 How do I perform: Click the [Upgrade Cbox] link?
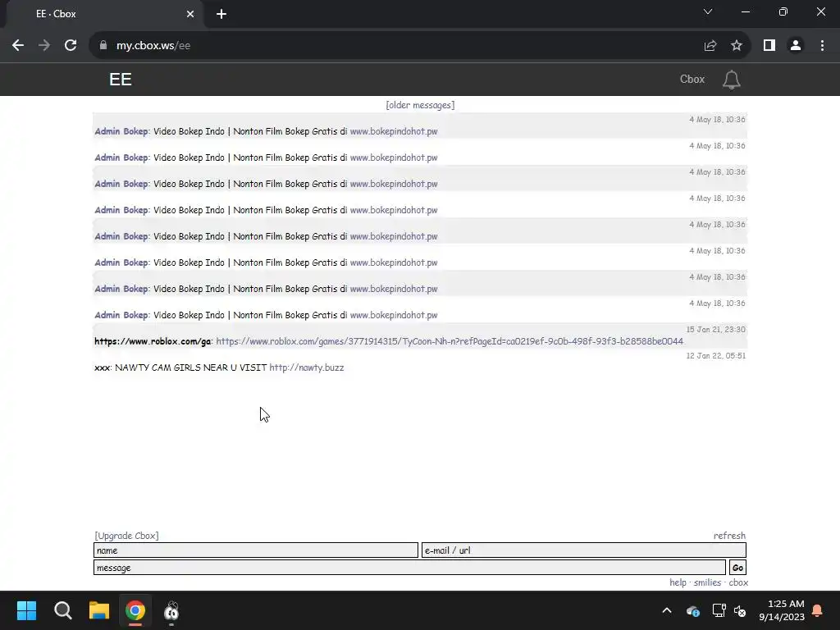click(x=126, y=536)
